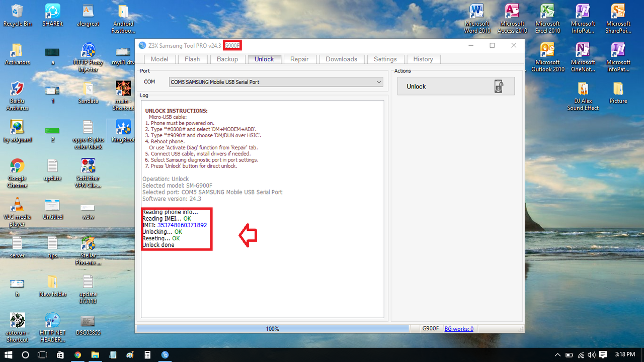This screenshot has width=644, height=362.
Task: Click the Cortana search circle
Action: pyautogui.click(x=26, y=355)
